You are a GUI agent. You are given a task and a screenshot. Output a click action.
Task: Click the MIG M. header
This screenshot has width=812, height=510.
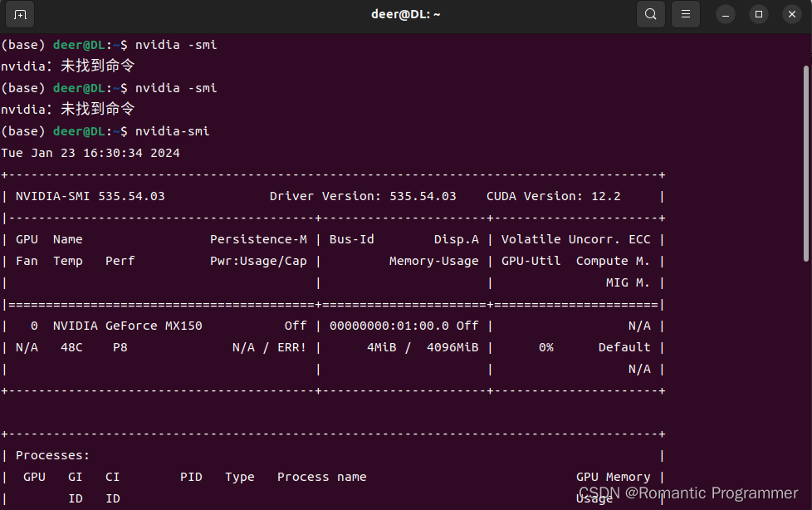(x=628, y=282)
